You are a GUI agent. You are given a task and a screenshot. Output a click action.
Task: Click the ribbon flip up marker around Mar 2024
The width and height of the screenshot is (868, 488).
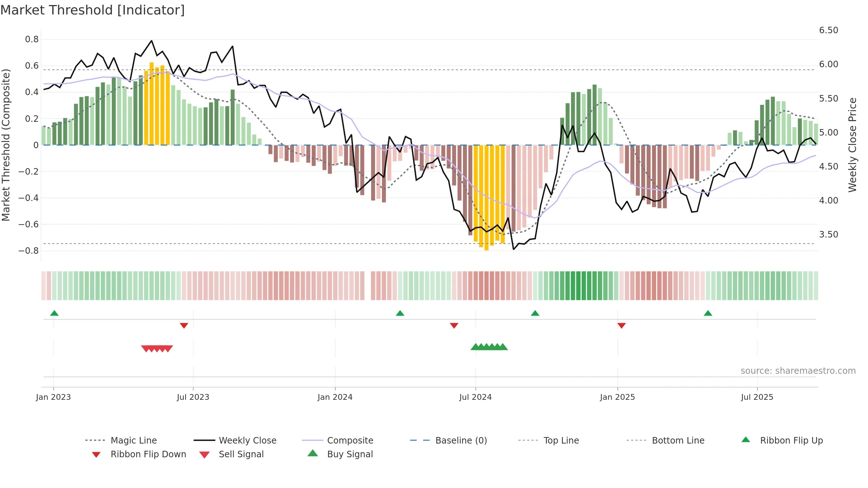coord(400,313)
